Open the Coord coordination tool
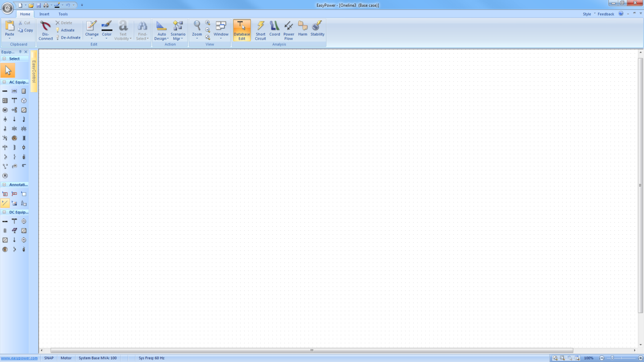644x362 pixels. tap(274, 30)
